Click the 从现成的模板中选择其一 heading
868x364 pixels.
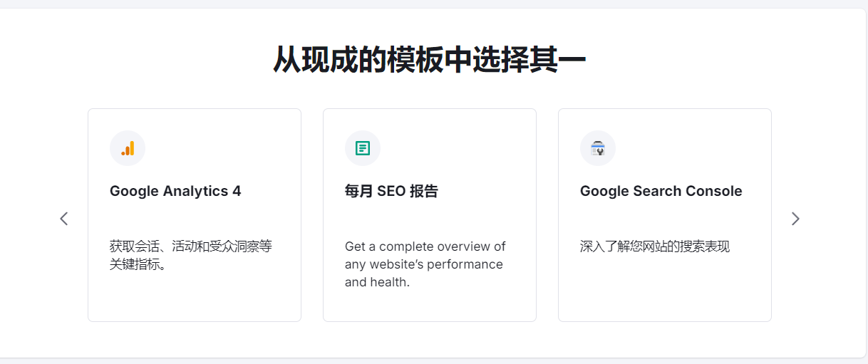[429, 60]
